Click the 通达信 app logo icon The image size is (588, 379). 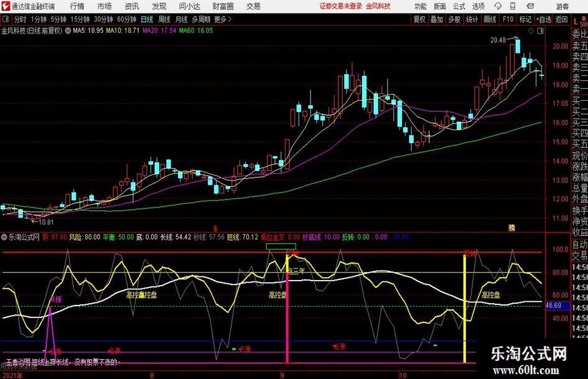pyautogui.click(x=6, y=6)
